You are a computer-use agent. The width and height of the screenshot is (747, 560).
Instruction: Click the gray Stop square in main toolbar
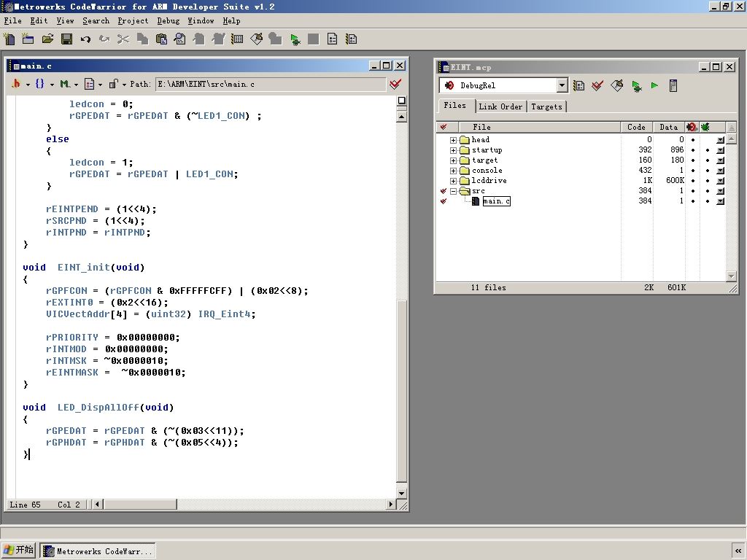[x=313, y=39]
